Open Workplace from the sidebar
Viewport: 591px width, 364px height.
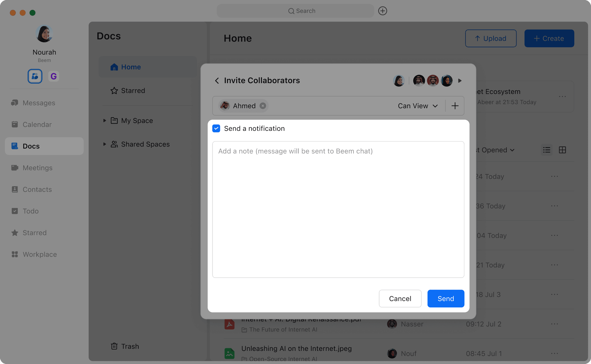tap(40, 254)
